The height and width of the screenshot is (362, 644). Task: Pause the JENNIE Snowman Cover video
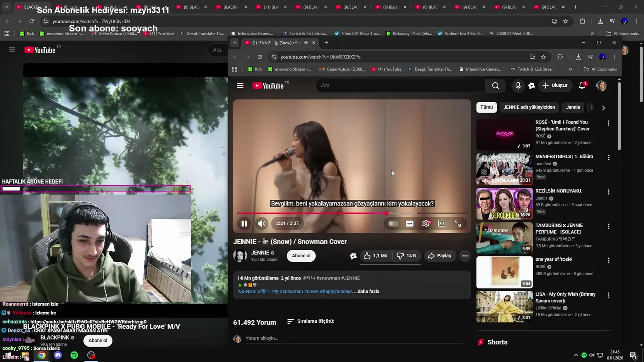pyautogui.click(x=244, y=224)
